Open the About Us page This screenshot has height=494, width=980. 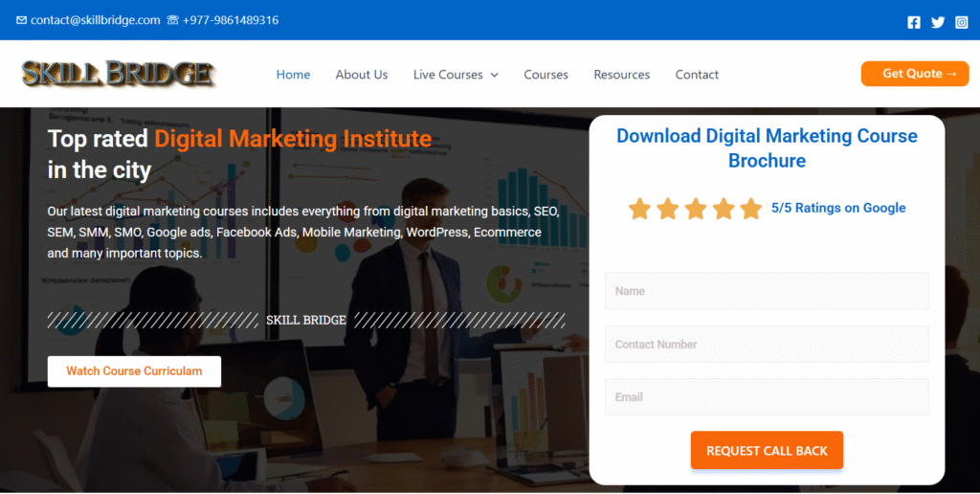[x=361, y=75]
